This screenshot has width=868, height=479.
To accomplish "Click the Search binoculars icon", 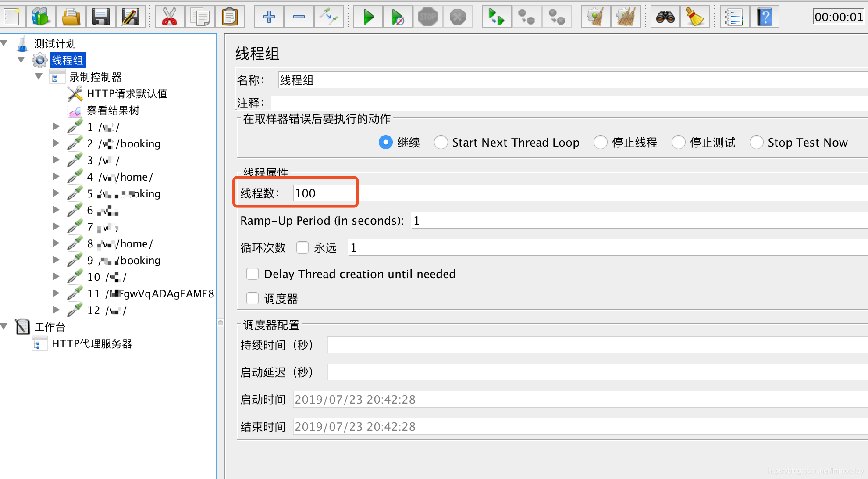I will pyautogui.click(x=665, y=17).
